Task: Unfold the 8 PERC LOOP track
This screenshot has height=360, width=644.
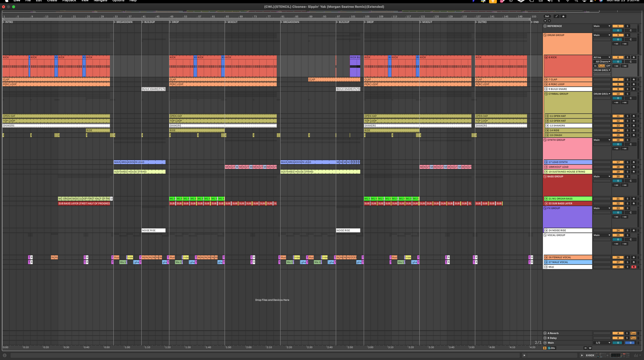Action: [x=546, y=84]
